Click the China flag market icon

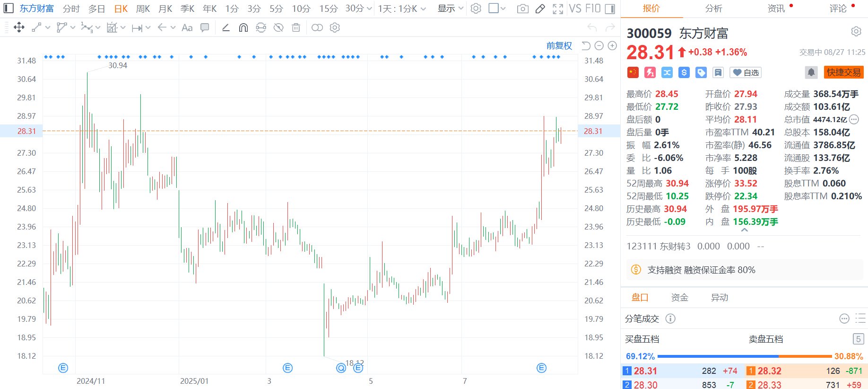coord(633,72)
